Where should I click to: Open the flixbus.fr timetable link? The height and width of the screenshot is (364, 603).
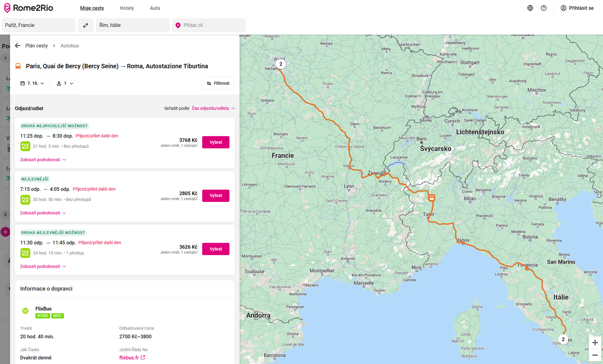click(132, 358)
